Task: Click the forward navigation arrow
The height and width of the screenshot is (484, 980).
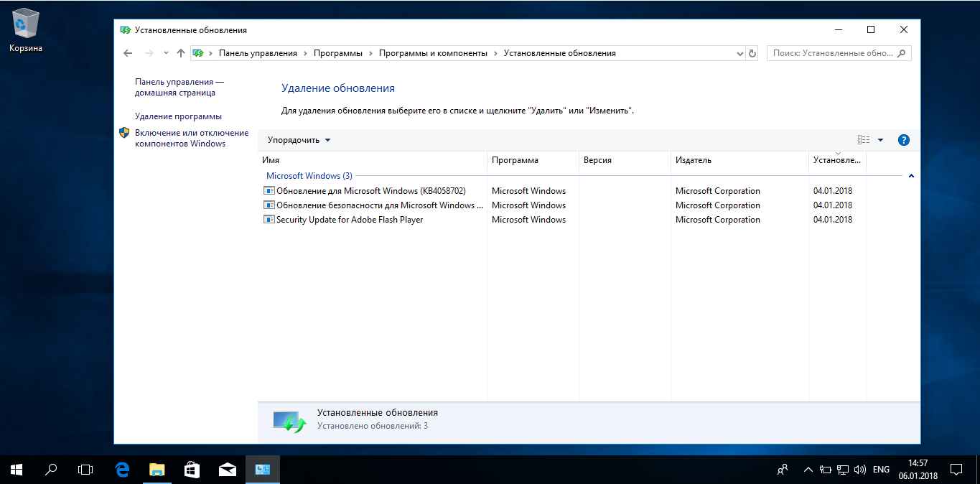Action: (149, 53)
